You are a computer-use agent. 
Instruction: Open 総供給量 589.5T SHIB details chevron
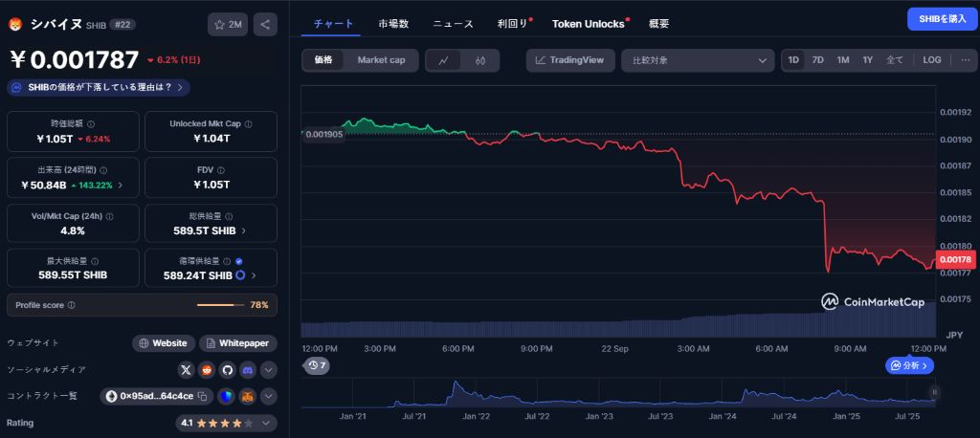(243, 230)
